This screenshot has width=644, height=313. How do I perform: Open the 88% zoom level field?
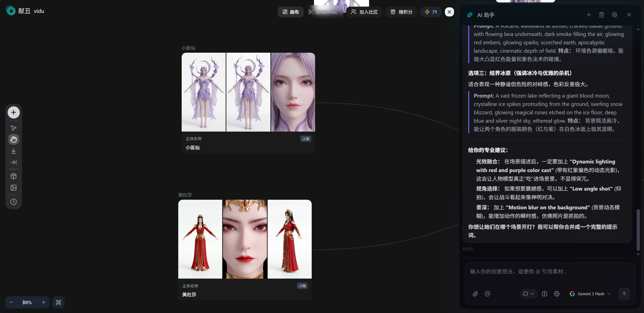pos(27,302)
